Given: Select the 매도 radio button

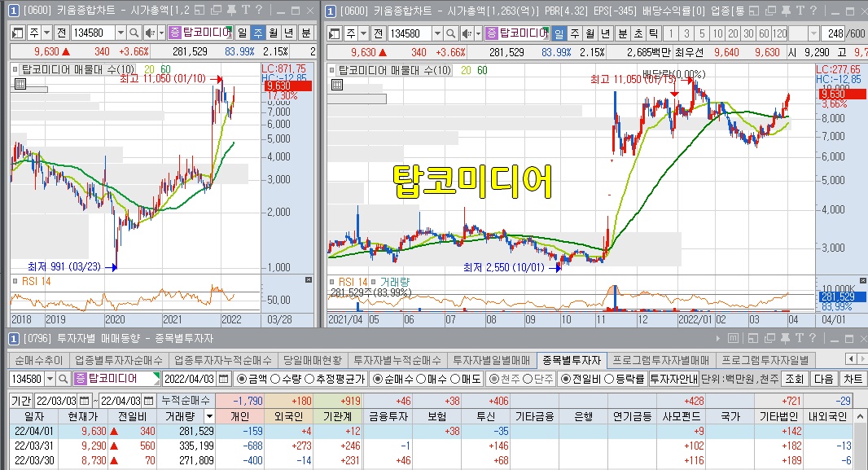Looking at the screenshot, I should [455, 379].
